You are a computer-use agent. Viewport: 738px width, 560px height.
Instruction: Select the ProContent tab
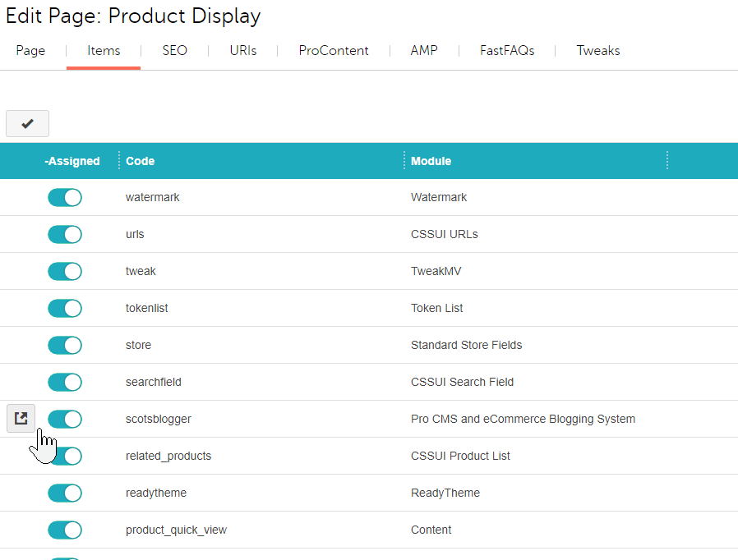pos(334,51)
